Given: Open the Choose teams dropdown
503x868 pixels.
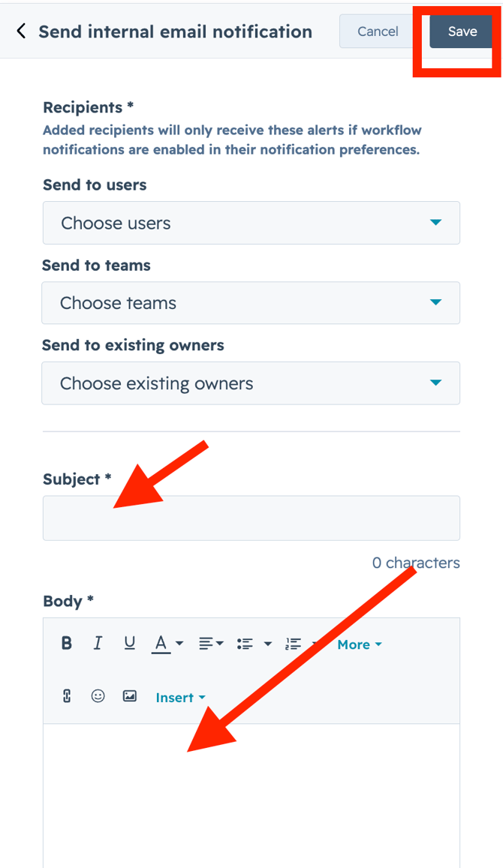Looking at the screenshot, I should tap(251, 303).
